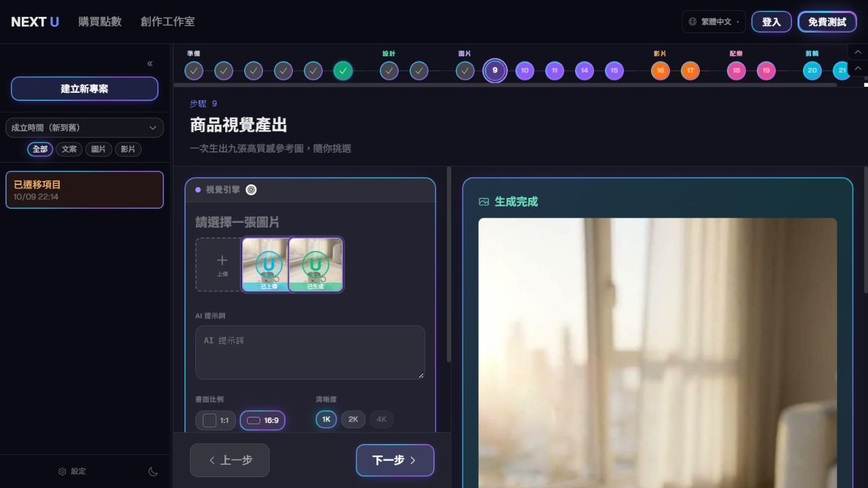Viewport: 868px width, 488px height.
Task: Click the OpenAI icon beside 視覺引擎
Action: point(251,190)
